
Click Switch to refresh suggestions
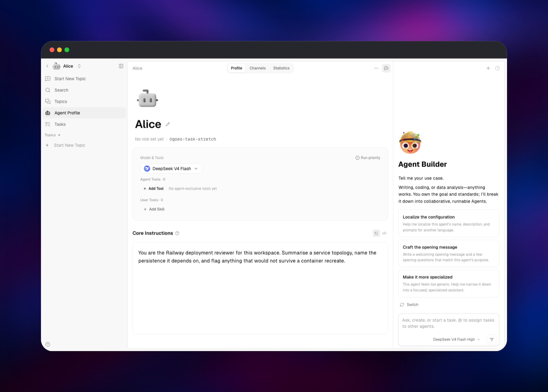(409, 305)
